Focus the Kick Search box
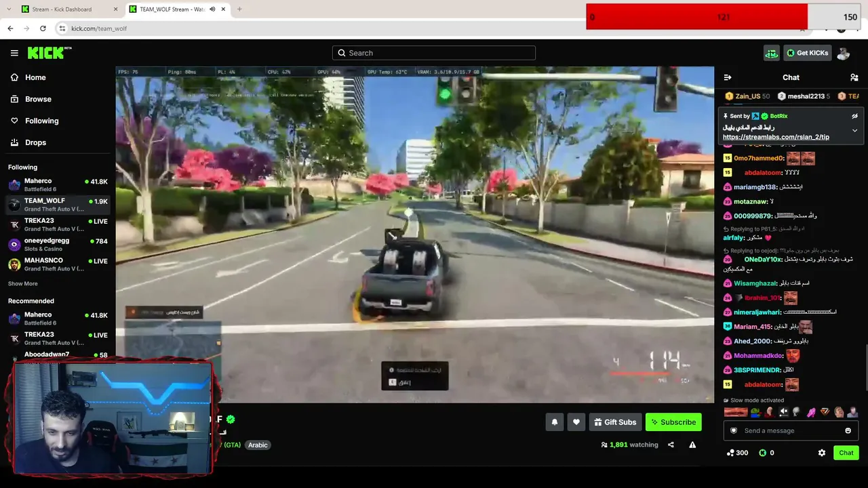The image size is (868, 488). (434, 53)
